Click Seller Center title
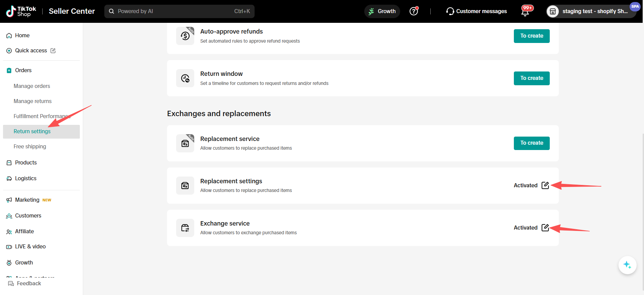644x295 pixels. (x=72, y=11)
